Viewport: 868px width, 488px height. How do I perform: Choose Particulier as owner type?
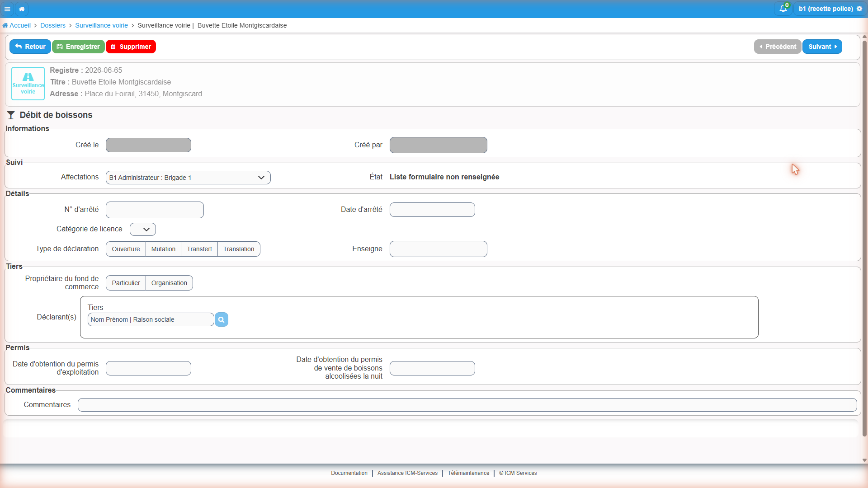click(126, 283)
